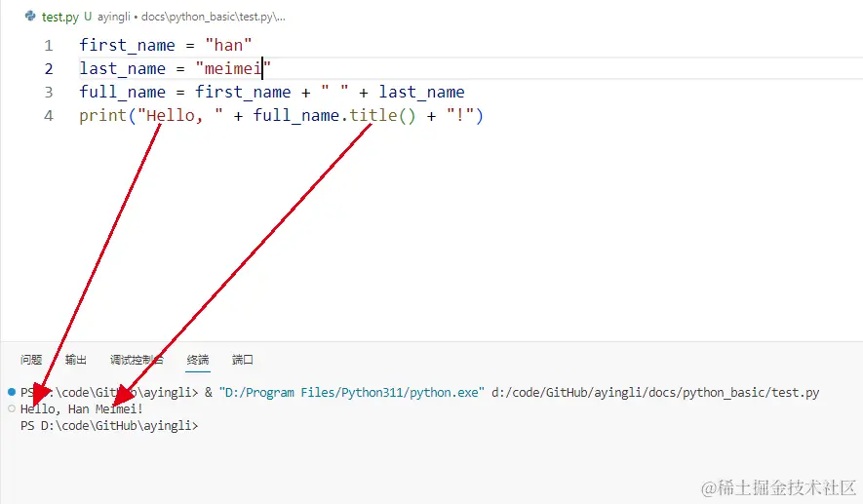Click the hollow circle marker beside the Hello output
This screenshot has width=863, height=504.
coord(12,408)
